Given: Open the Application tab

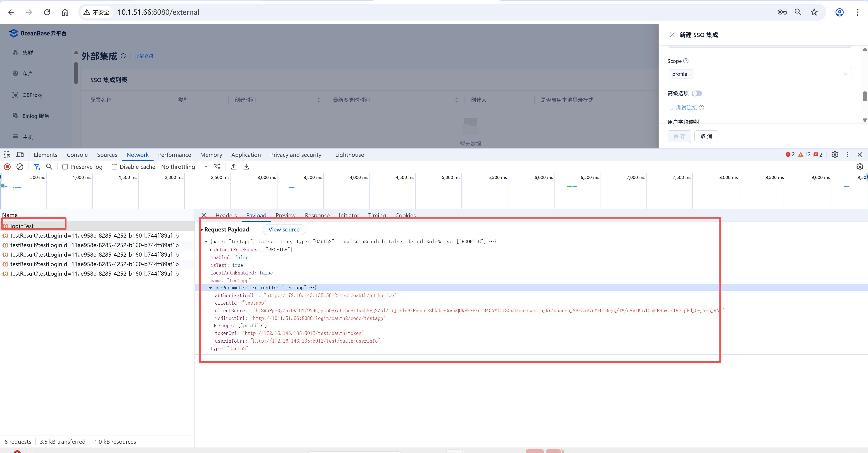Looking at the screenshot, I should pos(246,155).
